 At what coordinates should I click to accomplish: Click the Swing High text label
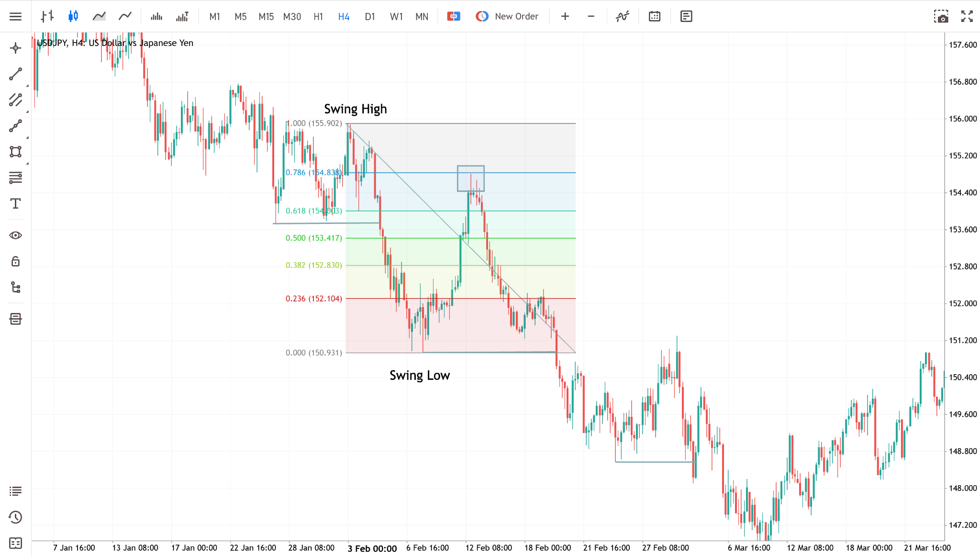pyautogui.click(x=356, y=109)
